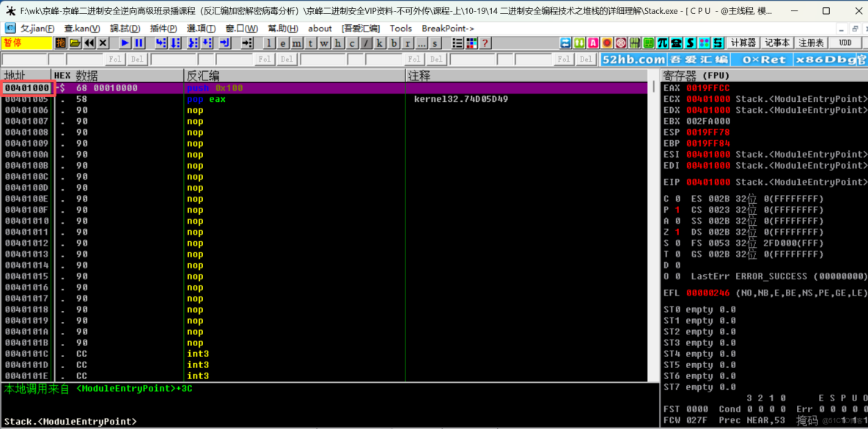Open Threads window with T button
868x429 pixels.
(x=311, y=43)
